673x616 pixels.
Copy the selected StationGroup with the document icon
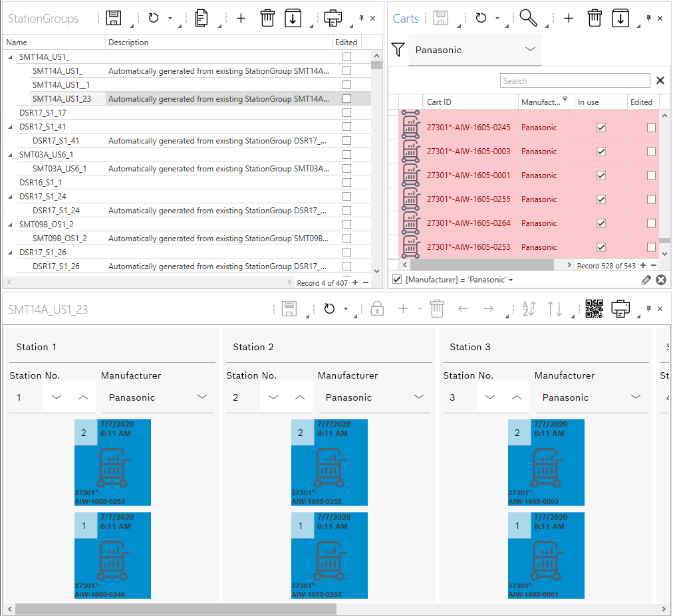tap(202, 18)
